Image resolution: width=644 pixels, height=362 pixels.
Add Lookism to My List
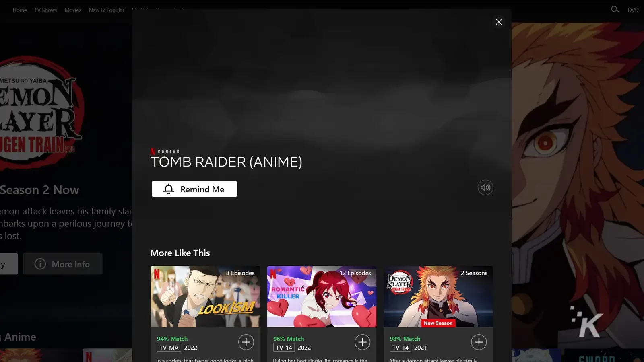[x=246, y=342]
